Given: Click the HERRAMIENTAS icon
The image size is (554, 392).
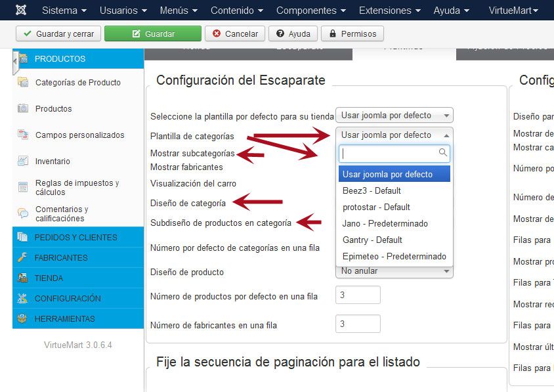Looking at the screenshot, I should [22, 318].
